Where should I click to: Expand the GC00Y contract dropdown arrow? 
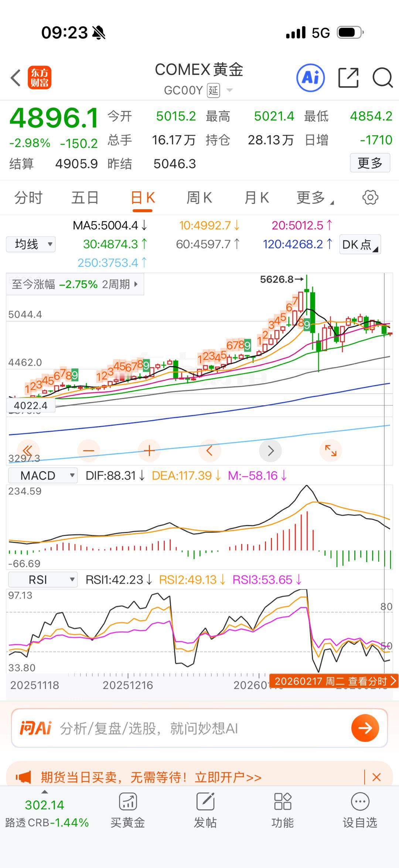point(229,90)
